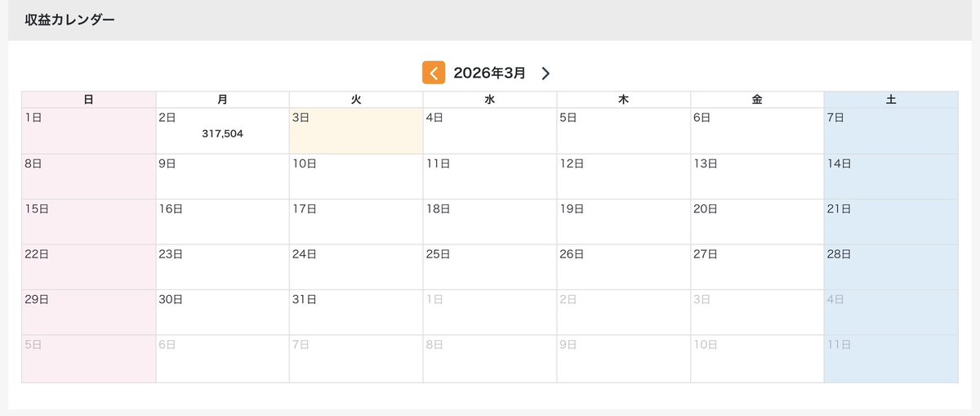980x416 pixels.
Task: Open the 19日 date cell
Action: [x=624, y=221]
